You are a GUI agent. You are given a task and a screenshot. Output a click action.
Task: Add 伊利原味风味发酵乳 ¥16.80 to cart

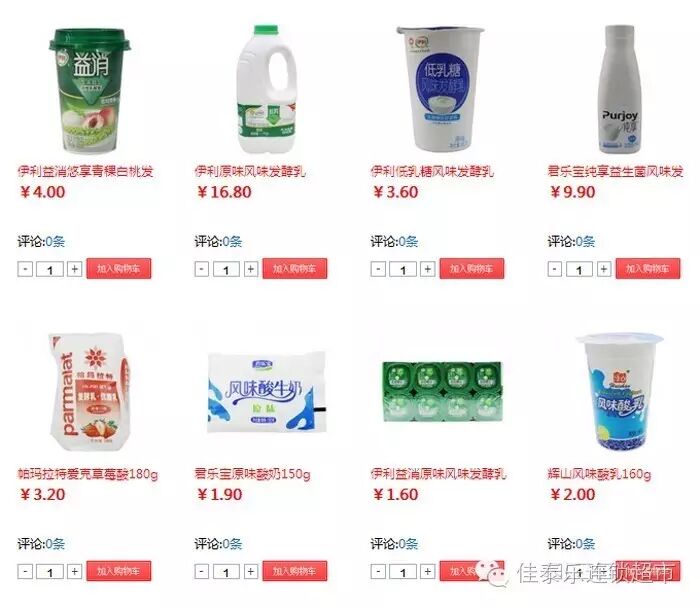[x=295, y=269]
